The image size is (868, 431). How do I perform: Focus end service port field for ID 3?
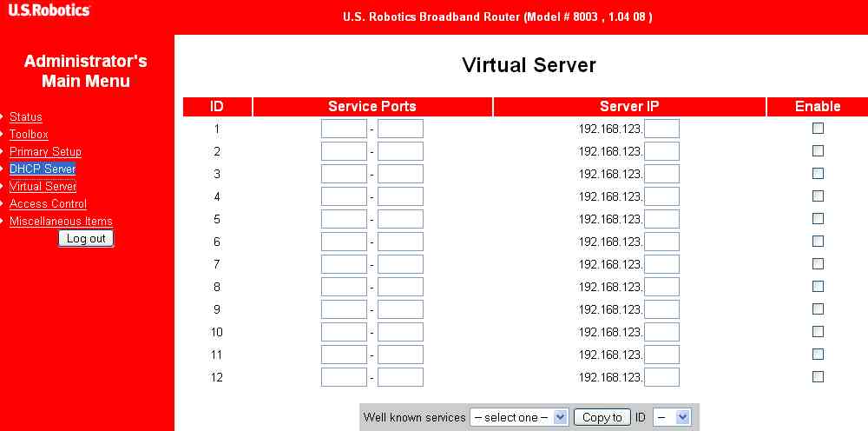tap(400, 174)
